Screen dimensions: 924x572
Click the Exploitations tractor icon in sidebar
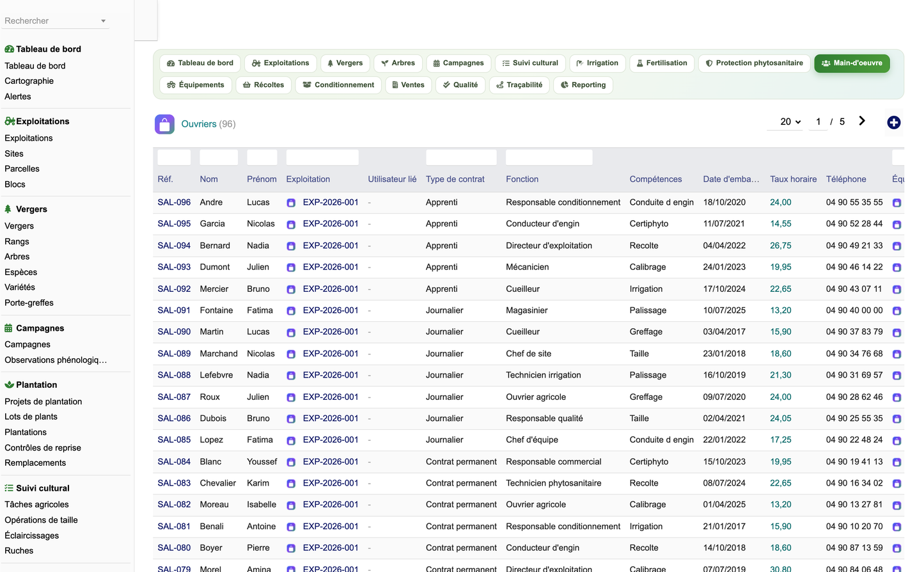pos(10,121)
